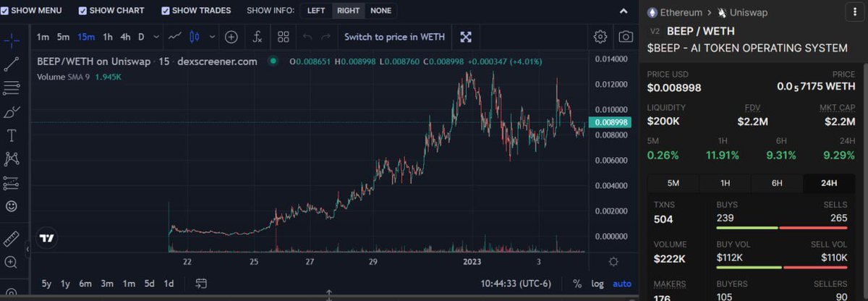The image size is (868, 301).
Task: Click the TradingView logo on the chart
Action: [x=47, y=238]
